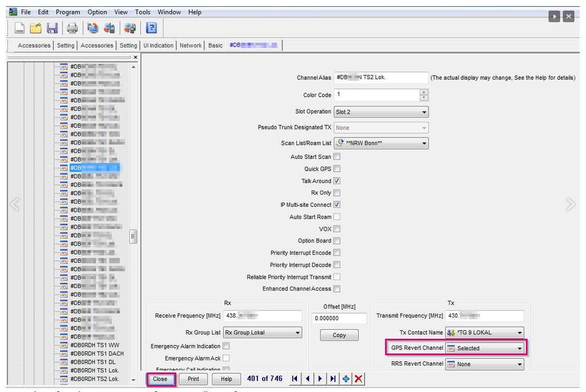
Task: Click the printer icon in the toolbar
Action: point(72,28)
